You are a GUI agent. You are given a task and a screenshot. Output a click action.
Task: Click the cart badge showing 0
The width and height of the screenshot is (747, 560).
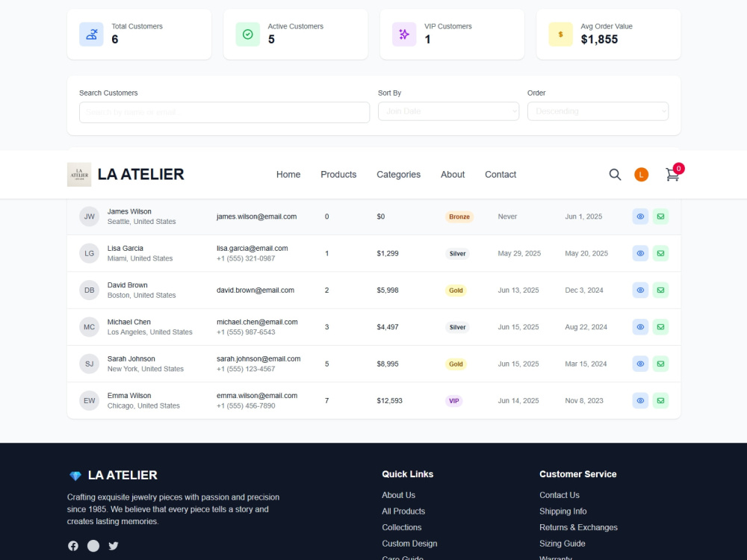click(678, 169)
